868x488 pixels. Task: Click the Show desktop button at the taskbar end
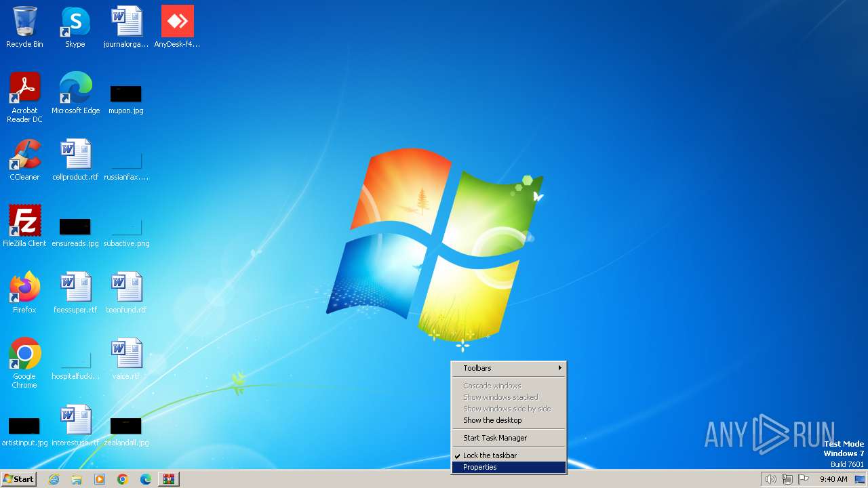click(x=860, y=479)
